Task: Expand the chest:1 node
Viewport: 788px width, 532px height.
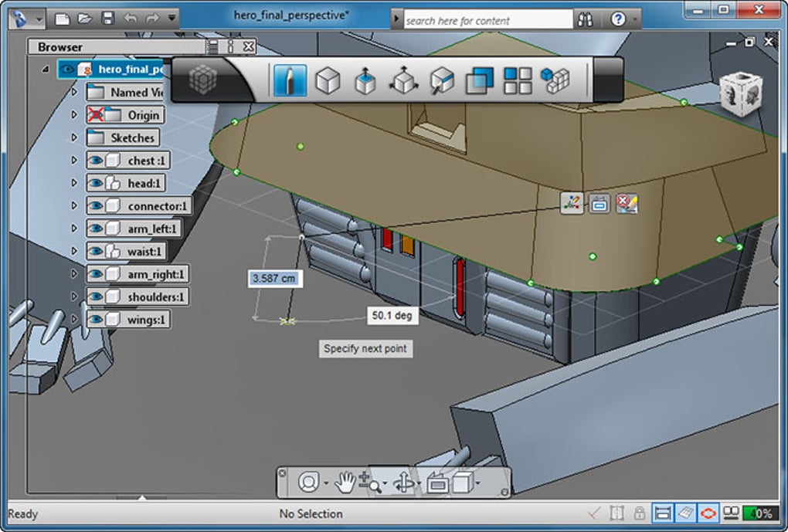Action: [x=74, y=161]
